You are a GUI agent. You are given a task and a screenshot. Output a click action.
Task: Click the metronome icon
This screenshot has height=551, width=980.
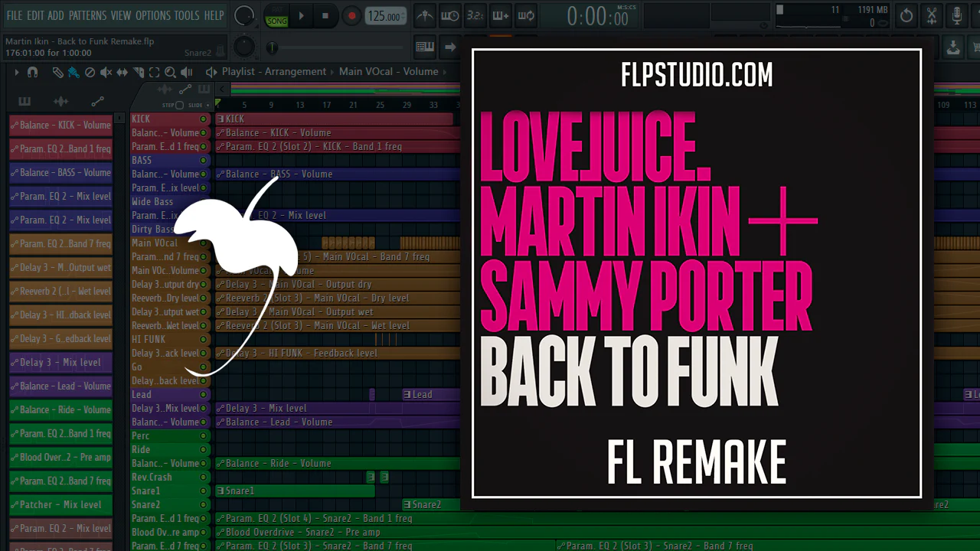pos(425,15)
